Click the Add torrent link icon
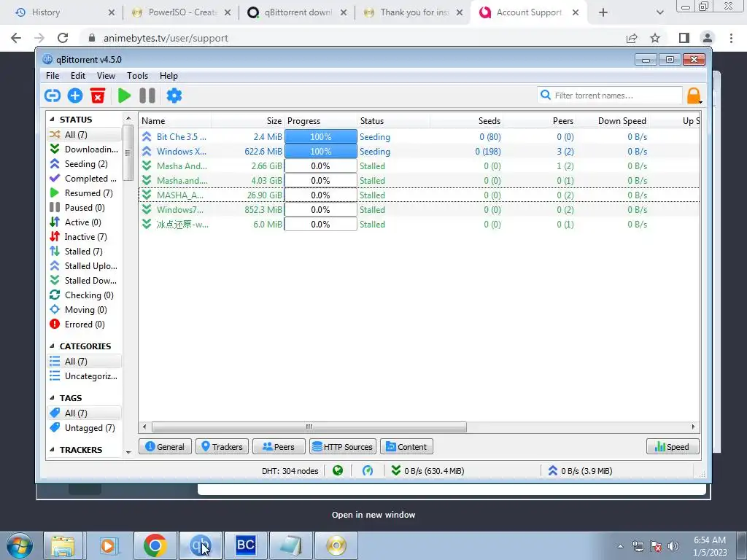This screenshot has width=747, height=560. [x=53, y=96]
